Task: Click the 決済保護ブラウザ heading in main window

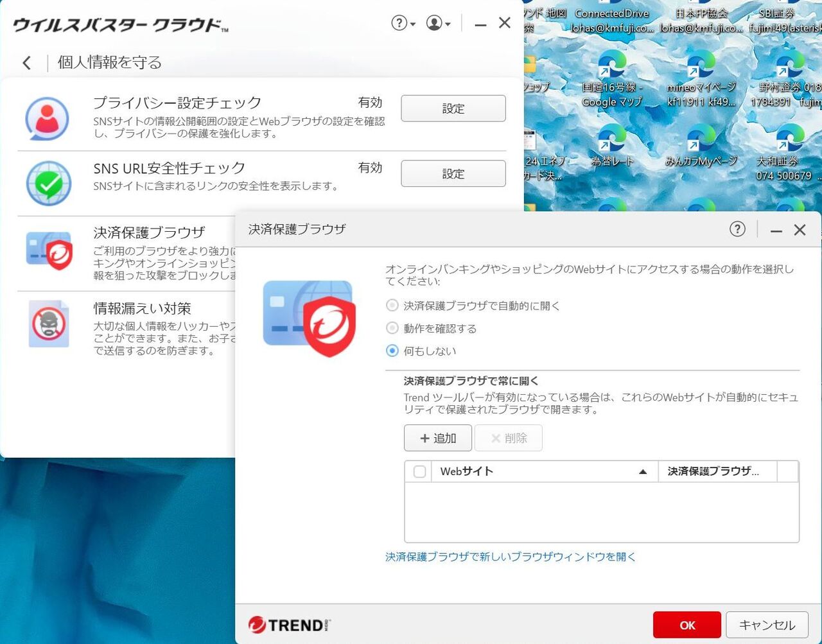Action: (x=150, y=232)
